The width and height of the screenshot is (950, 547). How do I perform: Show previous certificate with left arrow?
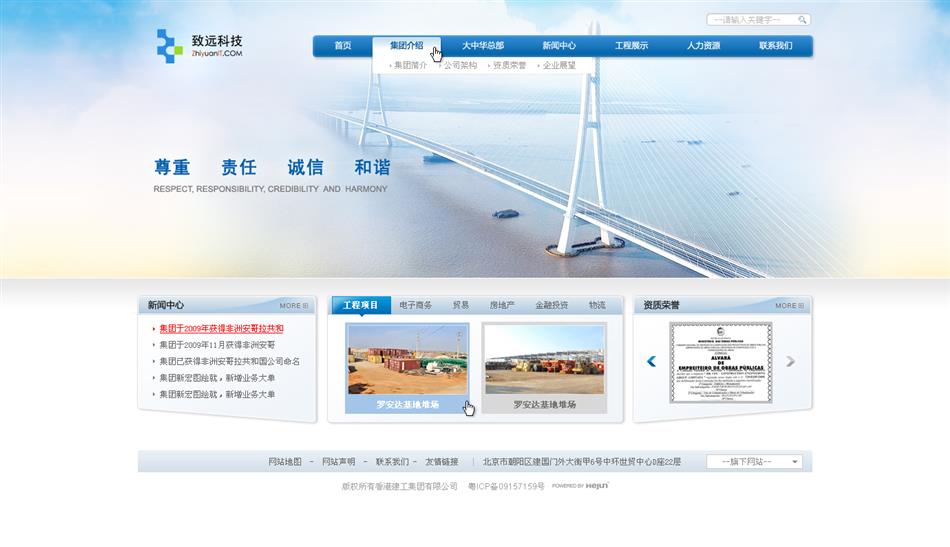(651, 361)
